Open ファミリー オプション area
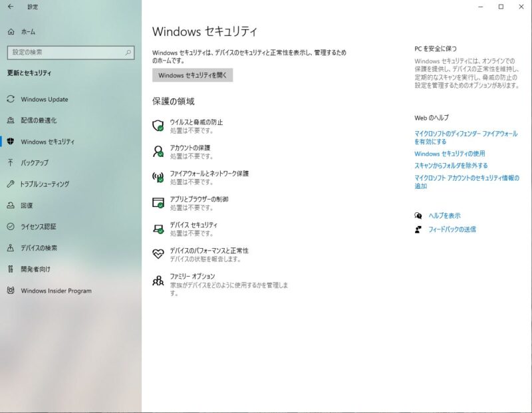The width and height of the screenshot is (532, 413). 220,285
